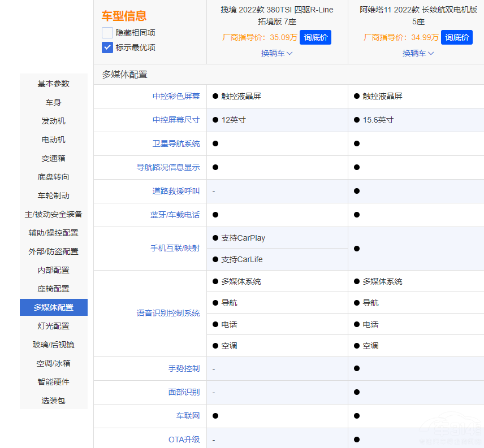Open 换辆车 dropdown for 阿维塔11
The width and height of the screenshot is (484, 448).
tap(418, 53)
